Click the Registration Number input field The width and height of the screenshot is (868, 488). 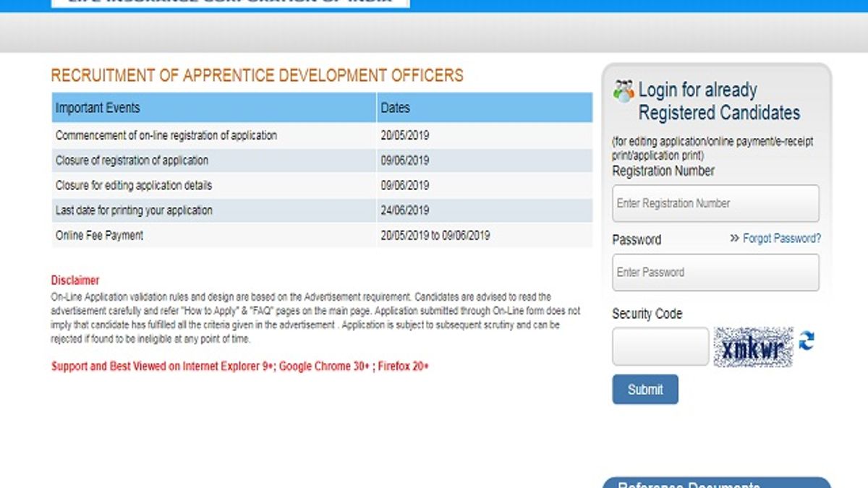coord(715,203)
